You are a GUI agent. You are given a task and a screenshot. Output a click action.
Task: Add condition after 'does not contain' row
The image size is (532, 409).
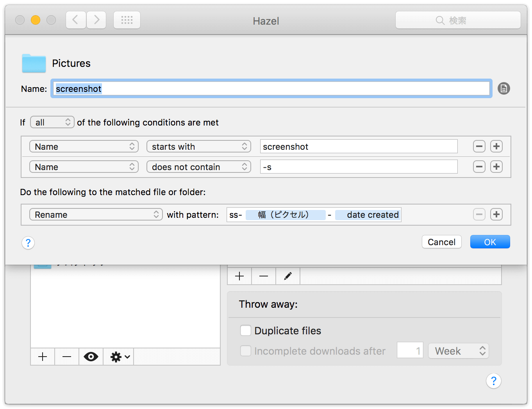pos(496,167)
